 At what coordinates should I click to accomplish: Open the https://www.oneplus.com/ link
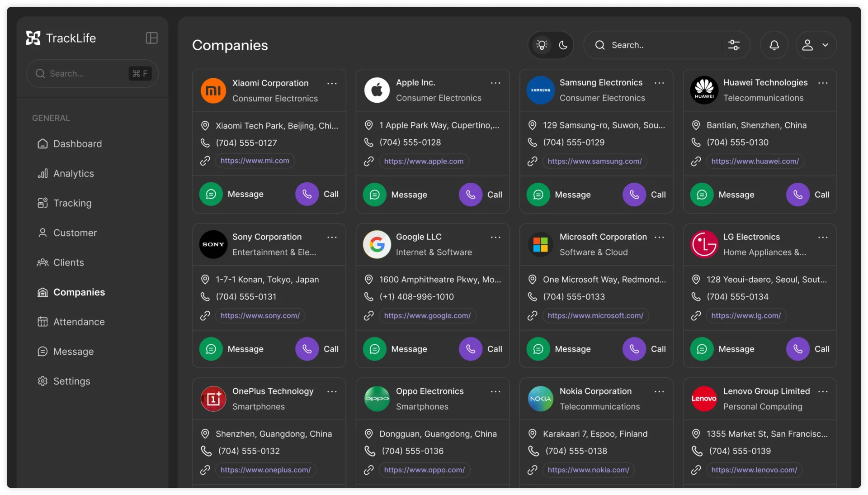pyautogui.click(x=265, y=470)
